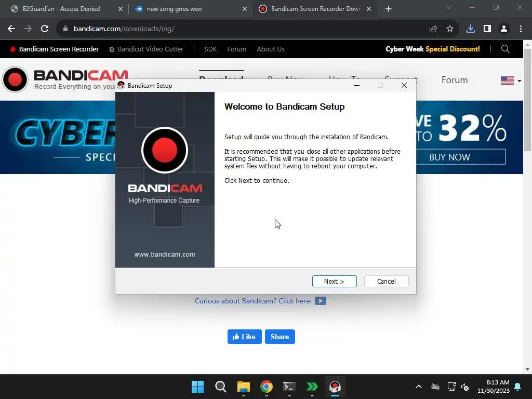Click BUY NOW on banner
The height and width of the screenshot is (399, 532).
click(x=461, y=157)
